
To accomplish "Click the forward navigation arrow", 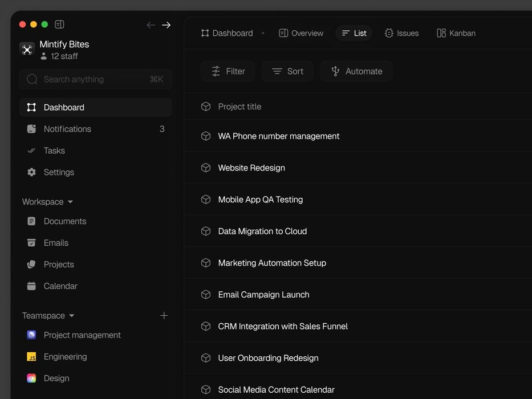I will tap(166, 25).
